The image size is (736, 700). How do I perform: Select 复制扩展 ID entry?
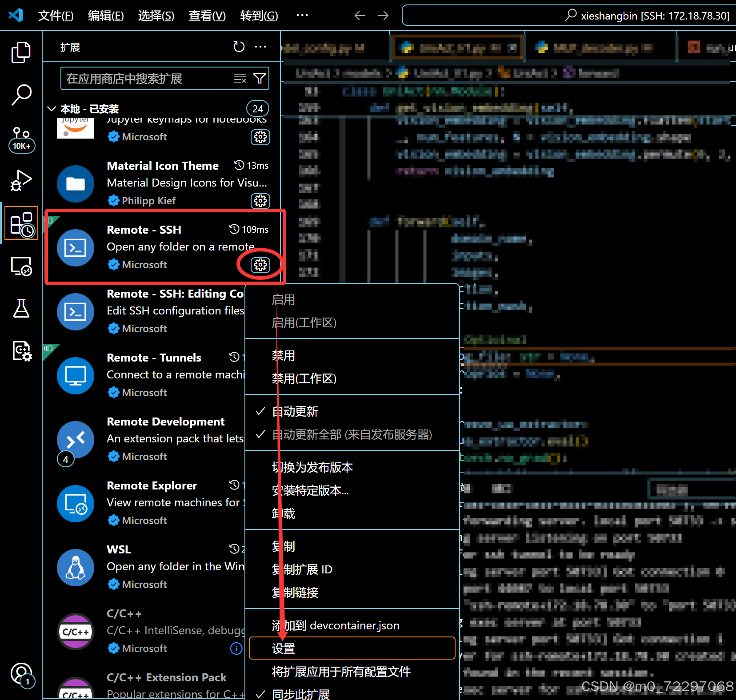[352, 569]
